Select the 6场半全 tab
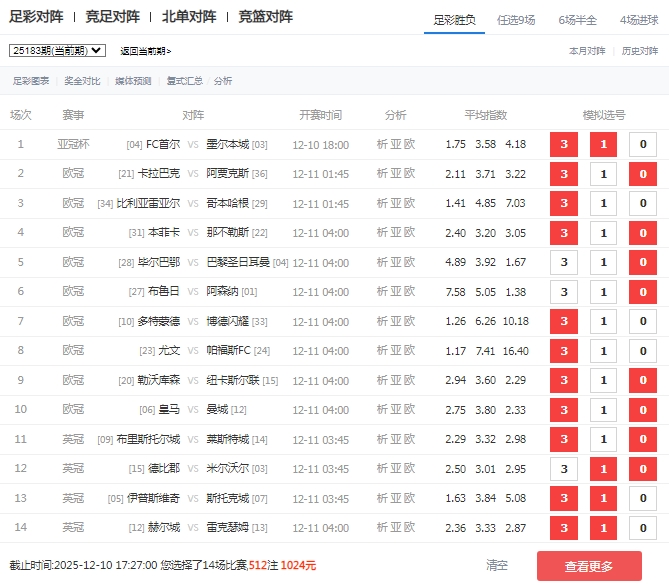Viewport: 669px width, 585px height. click(x=578, y=19)
